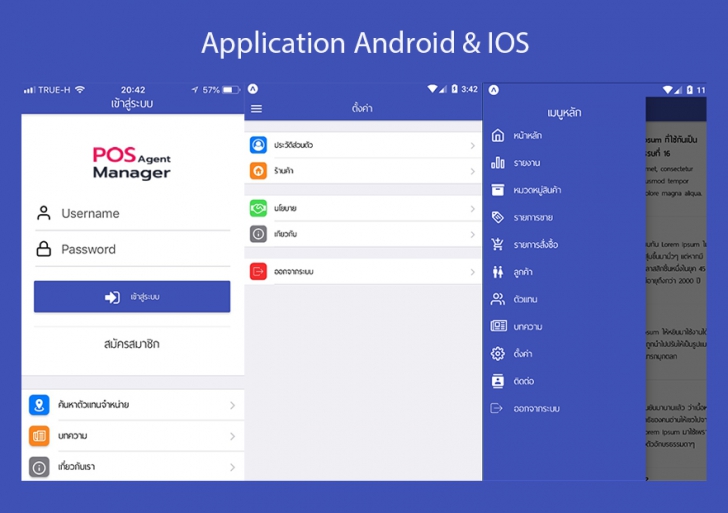
Task: Click the gear icon ตั้งค่า in drawer
Action: [x=498, y=354]
